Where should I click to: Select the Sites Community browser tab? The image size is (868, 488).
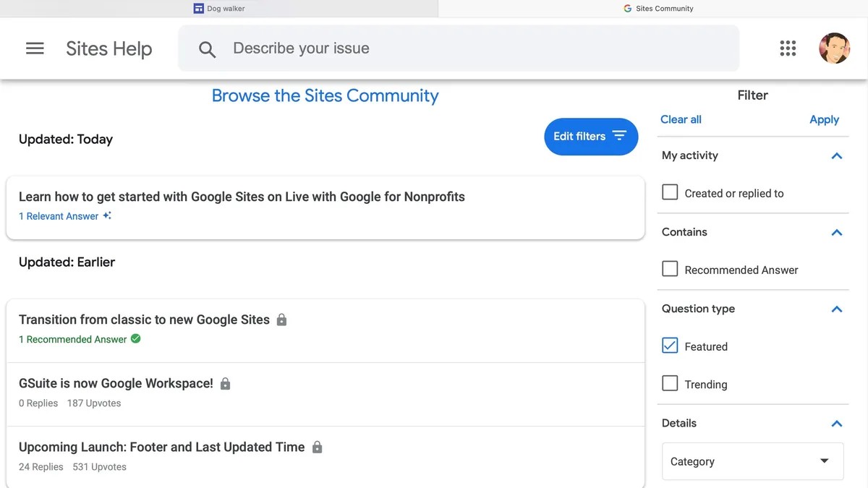coord(658,8)
